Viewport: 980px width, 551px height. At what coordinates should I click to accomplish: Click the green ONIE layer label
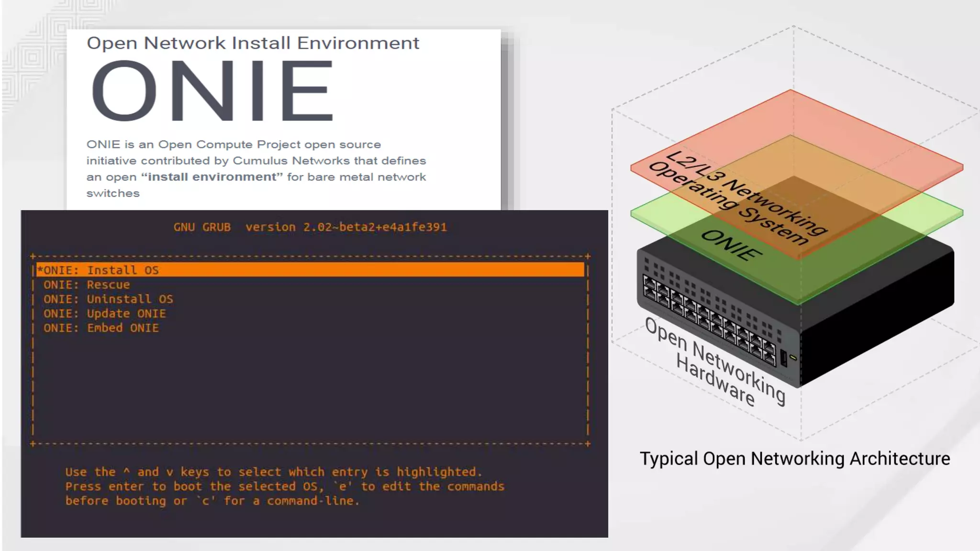tap(731, 245)
